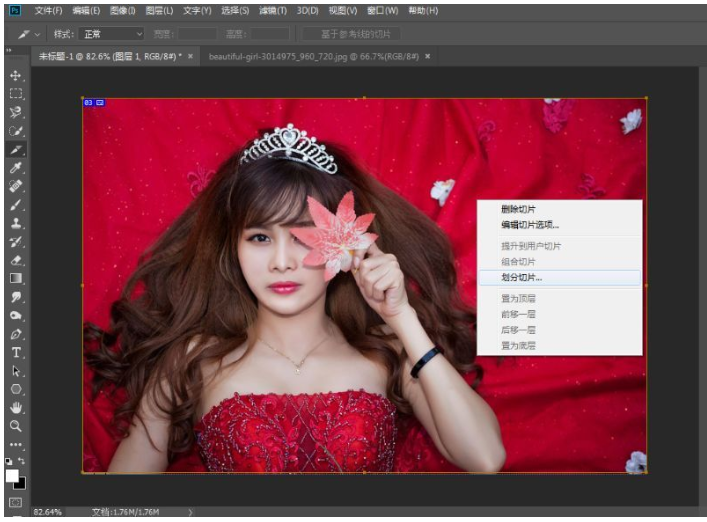The image size is (707, 522).
Task: Select the Move tool
Action: (x=16, y=76)
